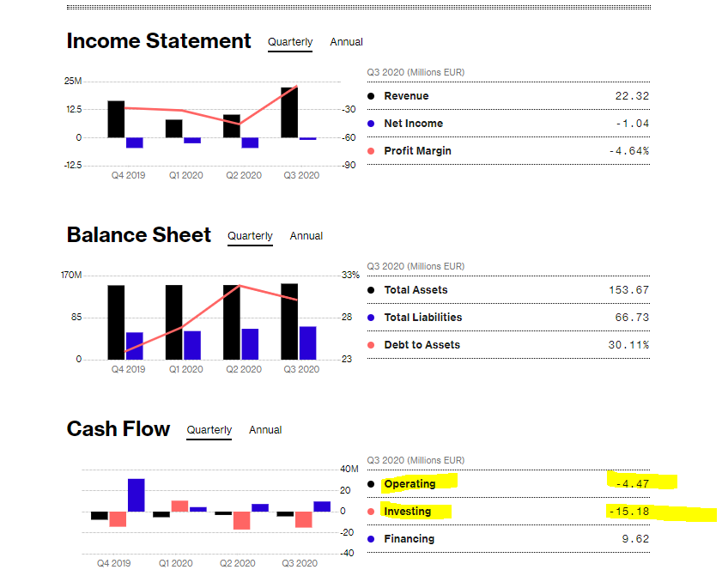Click the Q3 2020 total assets bar
Screen dimensions: 722x588
pyautogui.click(x=289, y=321)
